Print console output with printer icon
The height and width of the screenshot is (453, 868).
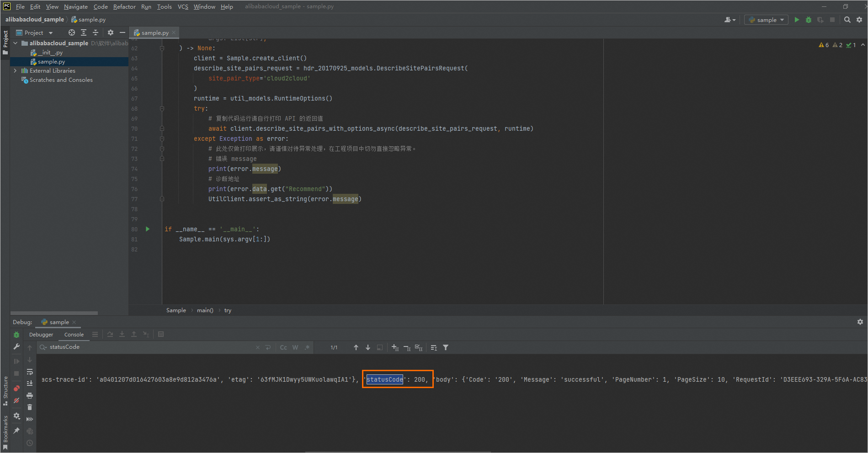click(x=30, y=395)
